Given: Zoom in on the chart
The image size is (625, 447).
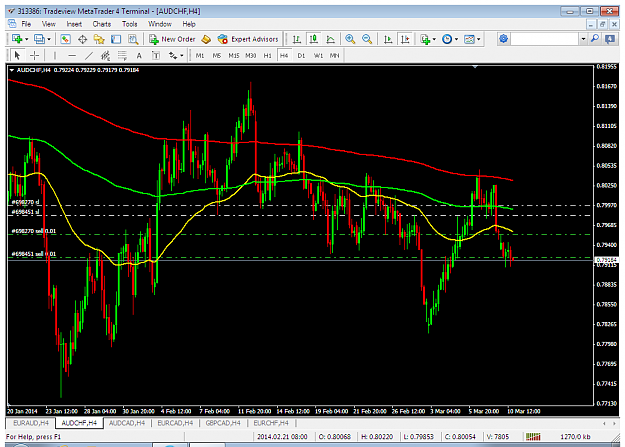Looking at the screenshot, I should point(350,39).
